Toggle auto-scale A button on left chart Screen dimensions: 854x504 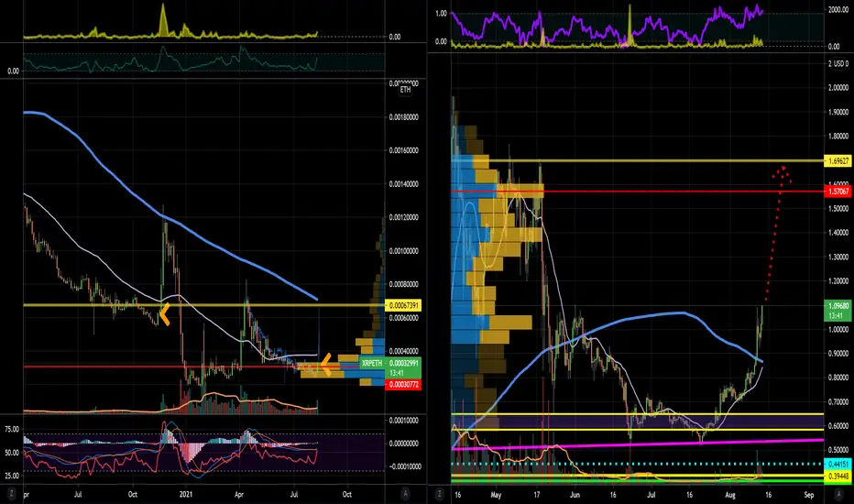tap(405, 494)
